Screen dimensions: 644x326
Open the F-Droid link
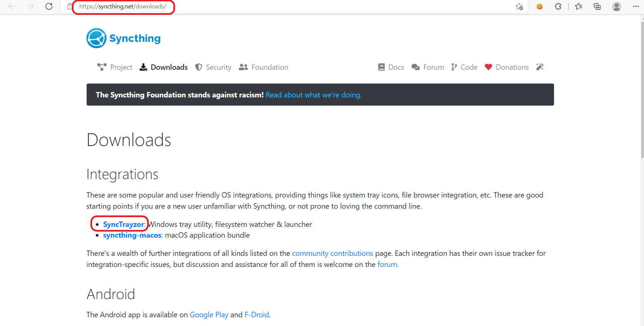(x=257, y=315)
